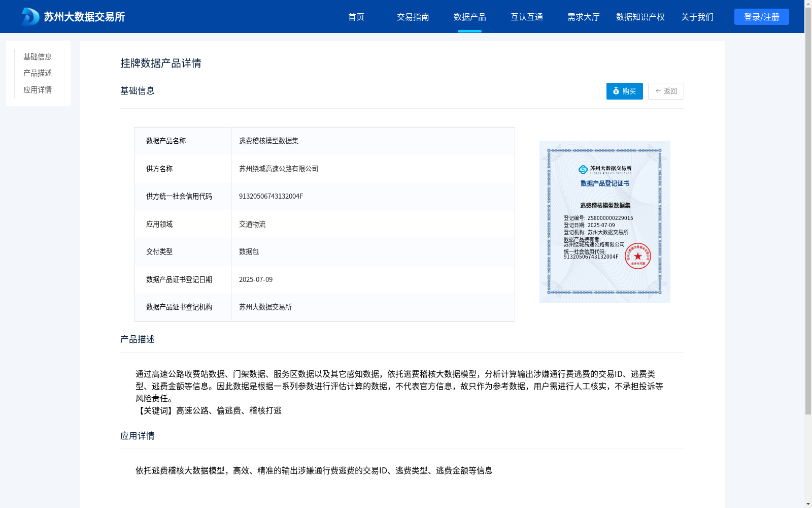The height and width of the screenshot is (508, 812).
Task: Click the product name 逃费稽核模型数据集 cell
Action: click(373, 141)
